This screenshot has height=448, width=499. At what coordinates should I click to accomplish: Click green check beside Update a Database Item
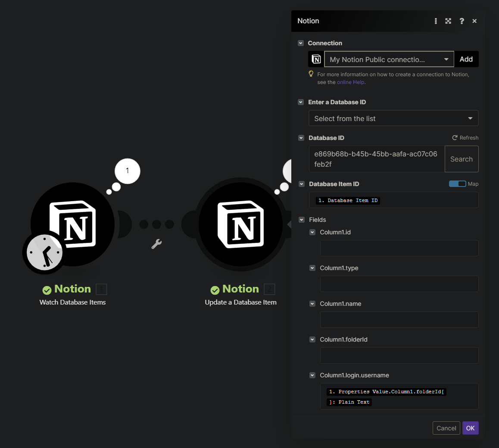pyautogui.click(x=215, y=290)
